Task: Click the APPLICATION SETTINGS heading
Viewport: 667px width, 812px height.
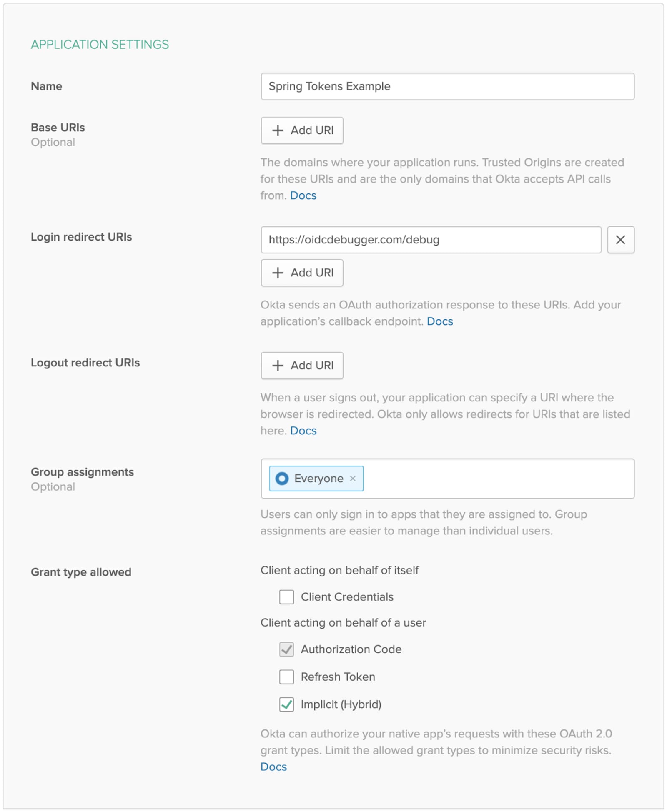Action: click(x=100, y=45)
